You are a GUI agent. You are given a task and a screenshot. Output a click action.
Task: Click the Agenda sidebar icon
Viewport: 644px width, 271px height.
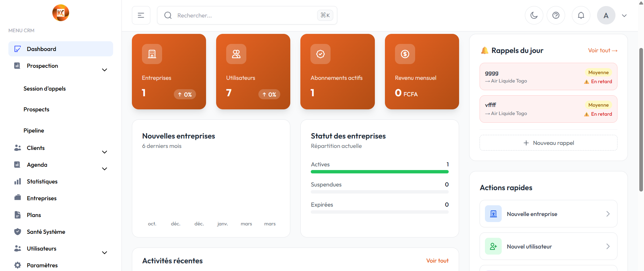pyautogui.click(x=17, y=165)
